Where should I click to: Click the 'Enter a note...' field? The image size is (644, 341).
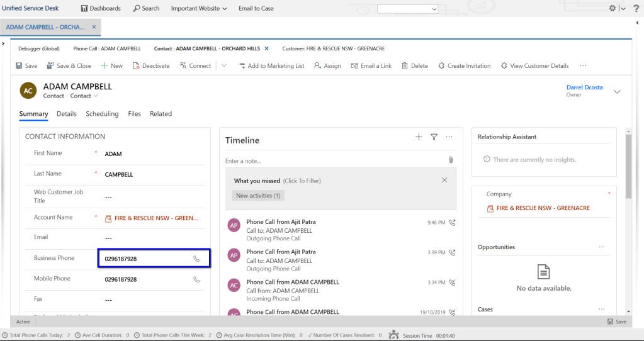[x=334, y=161]
